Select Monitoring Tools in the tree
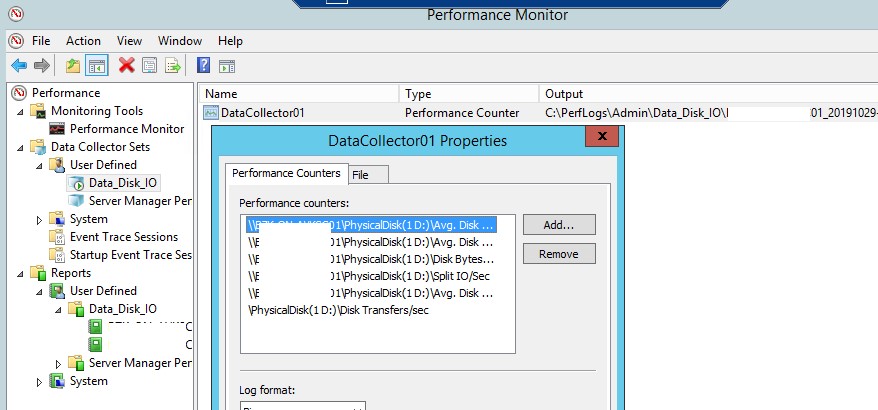 click(x=96, y=111)
